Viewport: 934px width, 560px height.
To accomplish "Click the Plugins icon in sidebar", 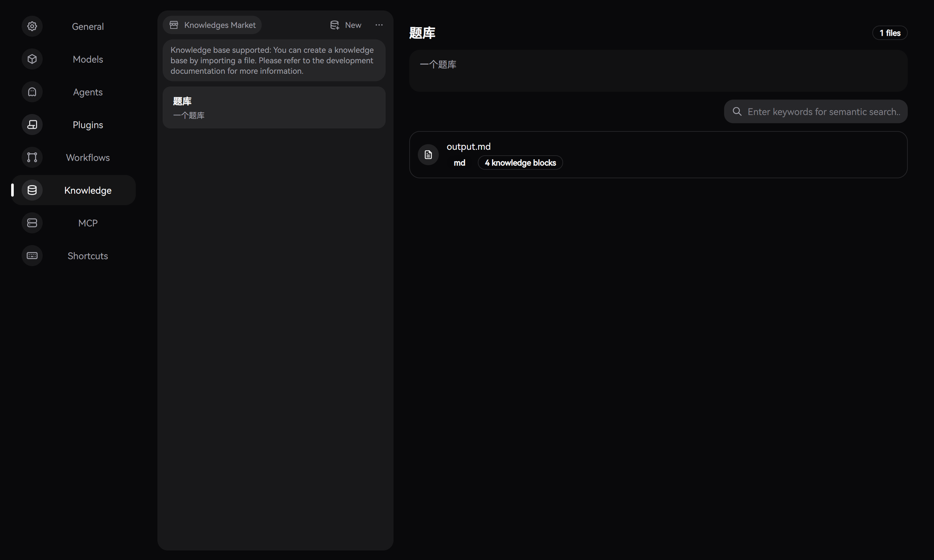I will click(x=32, y=125).
